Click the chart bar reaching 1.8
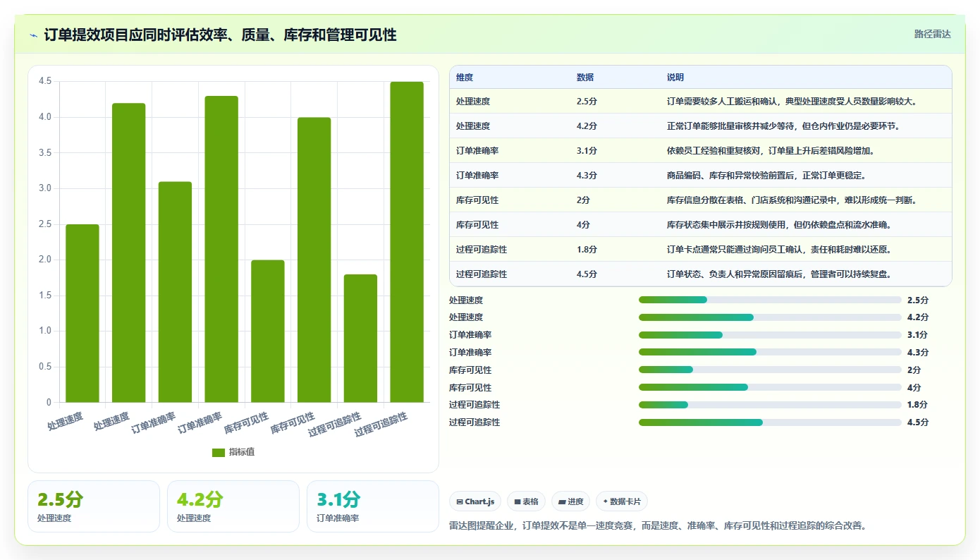 pos(361,339)
